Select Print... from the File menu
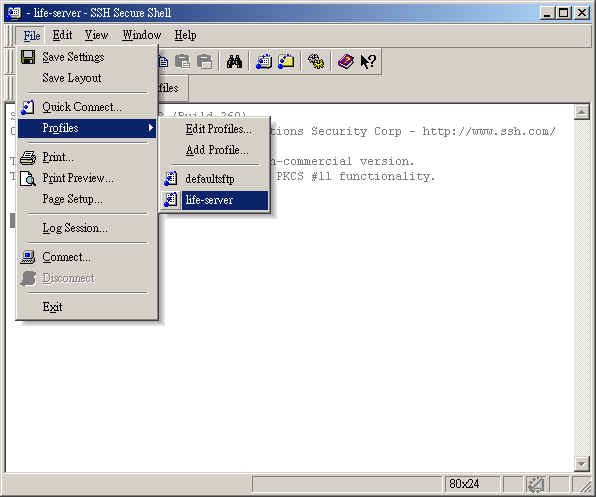 click(87, 157)
